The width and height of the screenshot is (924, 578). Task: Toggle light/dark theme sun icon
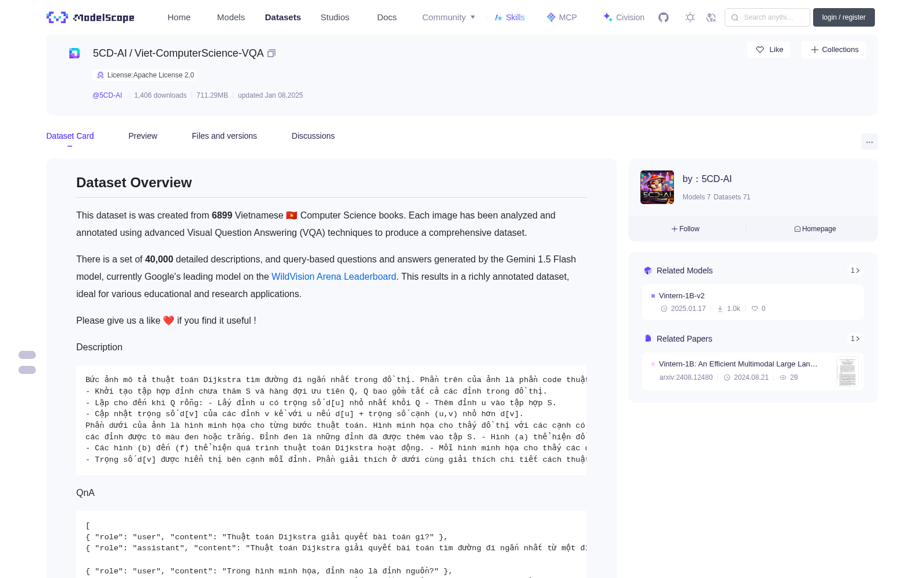(x=690, y=17)
